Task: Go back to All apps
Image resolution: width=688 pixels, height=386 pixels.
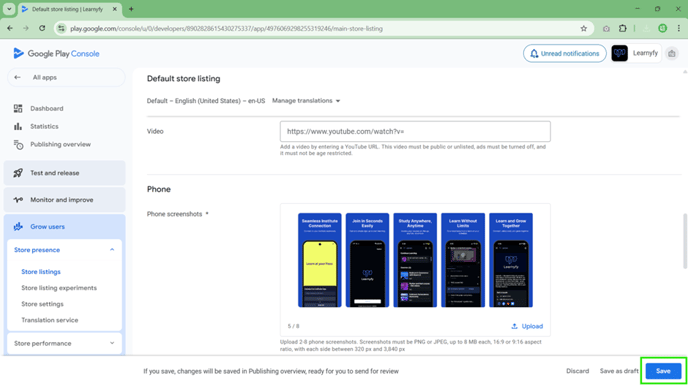Action: point(66,78)
